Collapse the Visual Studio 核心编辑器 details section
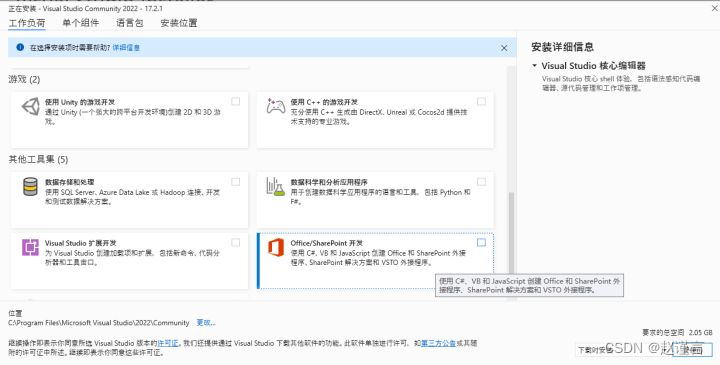Screen dimensions: 720x365 pyautogui.click(x=534, y=66)
